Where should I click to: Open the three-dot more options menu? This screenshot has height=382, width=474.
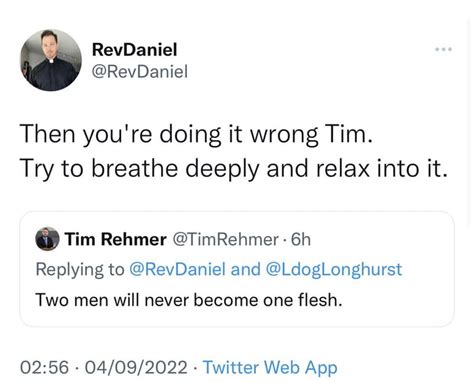click(x=444, y=49)
